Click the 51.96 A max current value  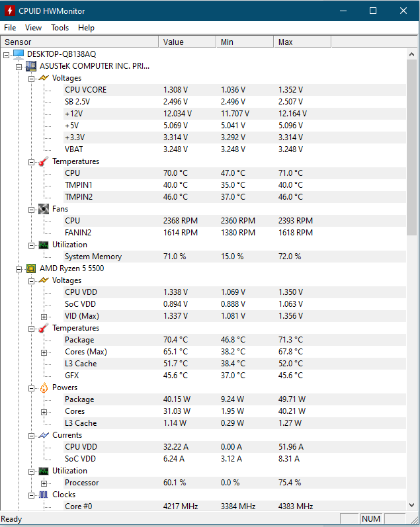[x=291, y=447]
